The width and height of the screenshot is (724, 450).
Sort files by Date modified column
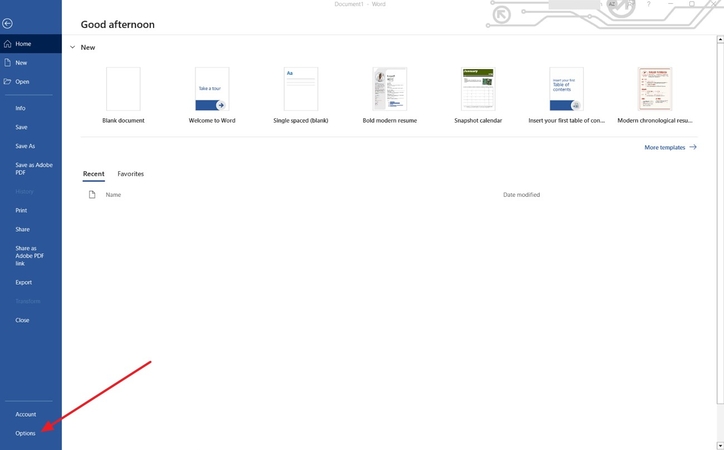click(x=521, y=195)
